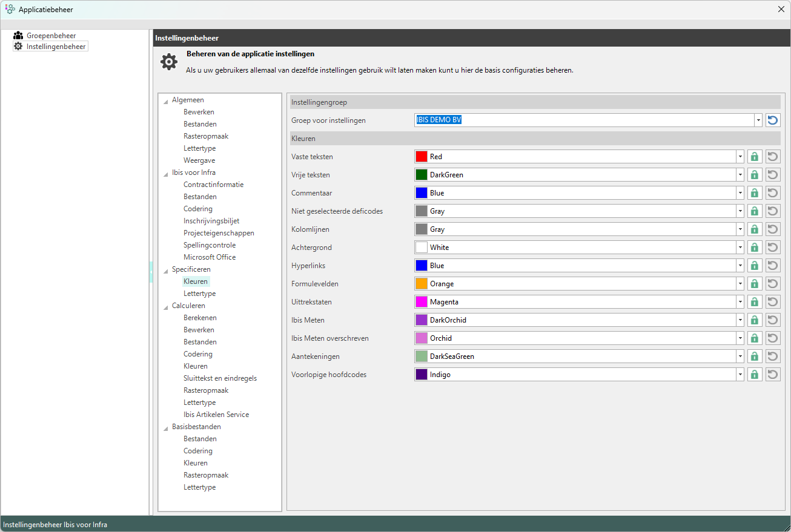Viewport: 791px width, 532px height.
Task: Open Ibis Artikelen Service settings
Action: click(216, 415)
